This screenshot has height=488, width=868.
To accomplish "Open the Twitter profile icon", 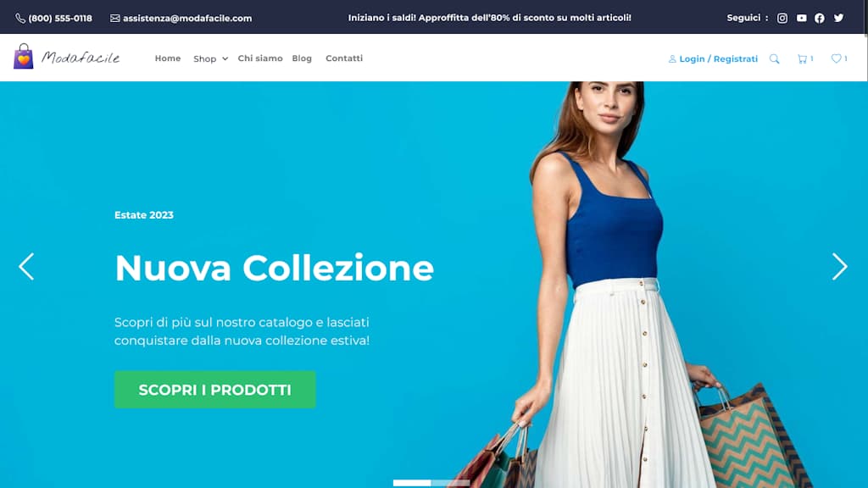I will [x=838, y=19].
